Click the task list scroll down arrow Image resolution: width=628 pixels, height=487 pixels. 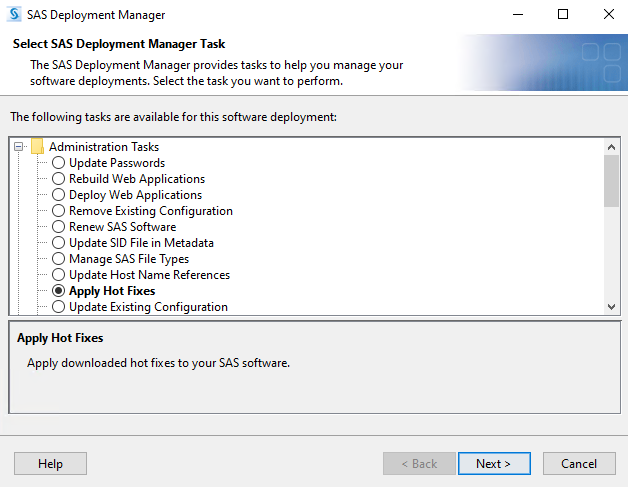coord(611,307)
